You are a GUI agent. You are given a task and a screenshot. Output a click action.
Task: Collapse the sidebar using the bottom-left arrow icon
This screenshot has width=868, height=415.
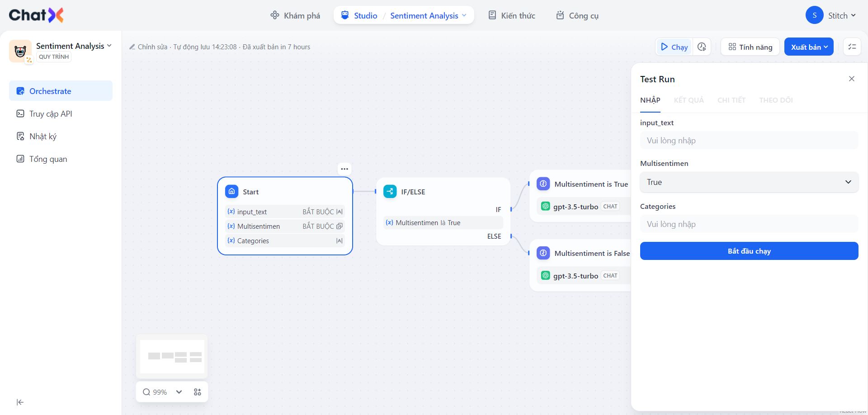(x=20, y=402)
